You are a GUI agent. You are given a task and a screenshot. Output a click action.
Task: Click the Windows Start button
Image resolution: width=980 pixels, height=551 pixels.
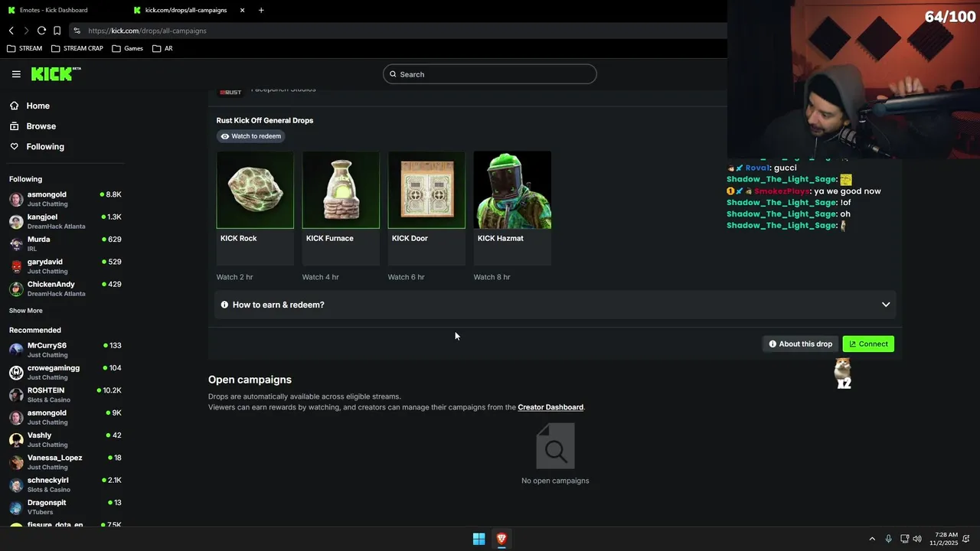[x=479, y=539]
